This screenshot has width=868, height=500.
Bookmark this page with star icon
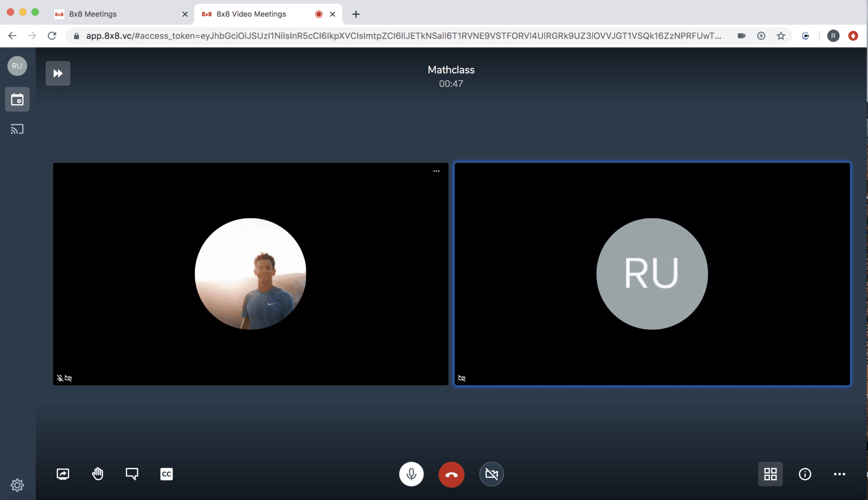[x=781, y=36]
